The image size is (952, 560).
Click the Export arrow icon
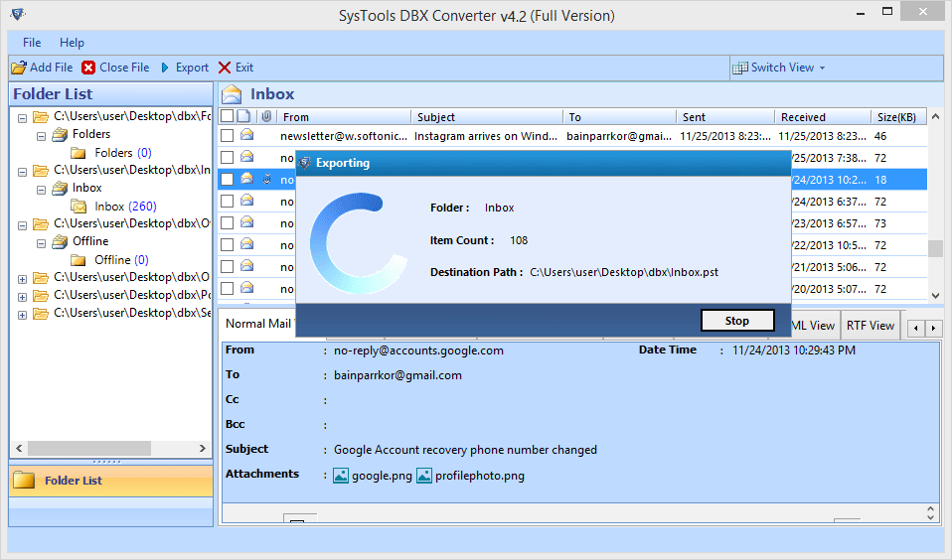pos(165,68)
